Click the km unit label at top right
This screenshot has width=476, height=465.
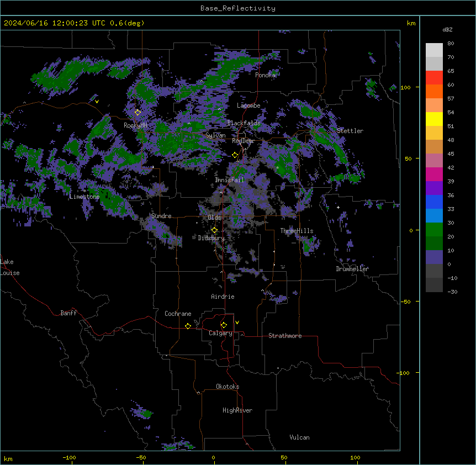click(411, 23)
